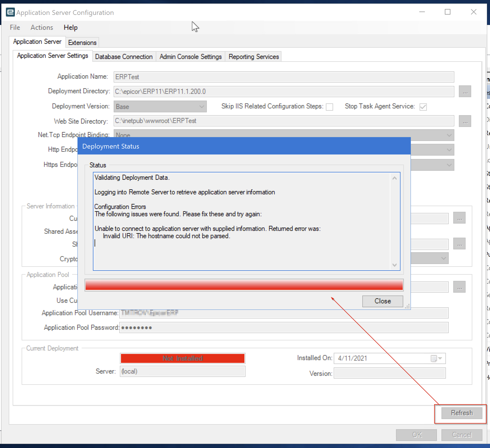Toggle Skip IIS Related Configuration Steps checkbox

pyautogui.click(x=329, y=107)
